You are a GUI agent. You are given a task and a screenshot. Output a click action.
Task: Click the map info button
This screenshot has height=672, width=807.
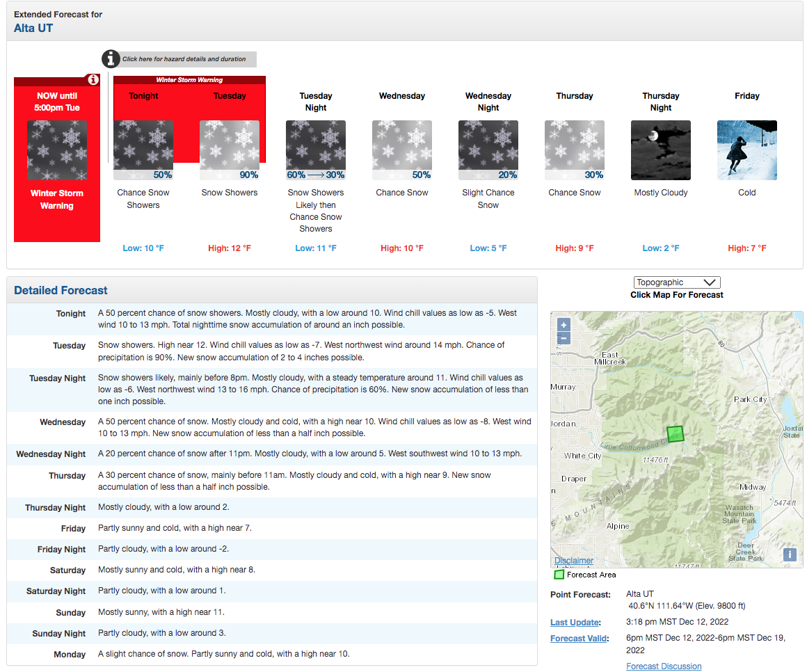coord(790,554)
